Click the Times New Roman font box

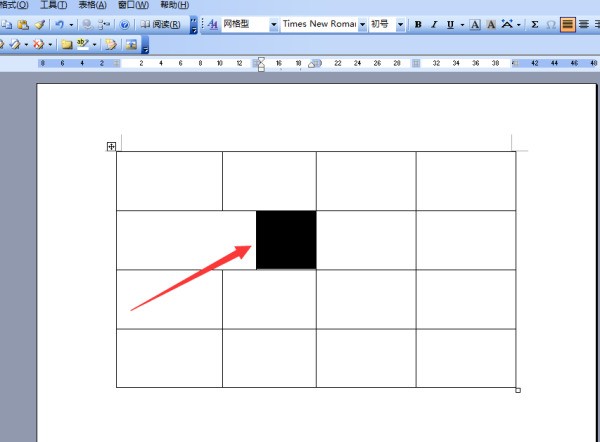pos(320,24)
